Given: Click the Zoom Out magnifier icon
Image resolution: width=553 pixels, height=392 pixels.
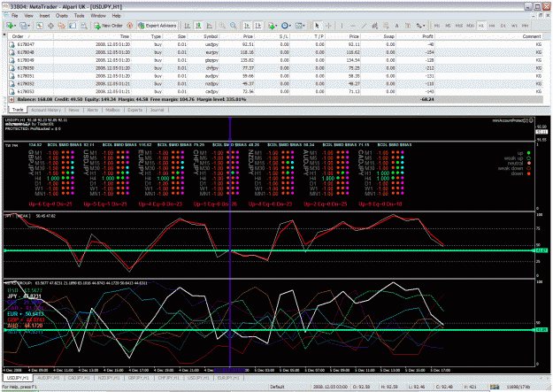Looking at the screenshot, I should point(233,26).
